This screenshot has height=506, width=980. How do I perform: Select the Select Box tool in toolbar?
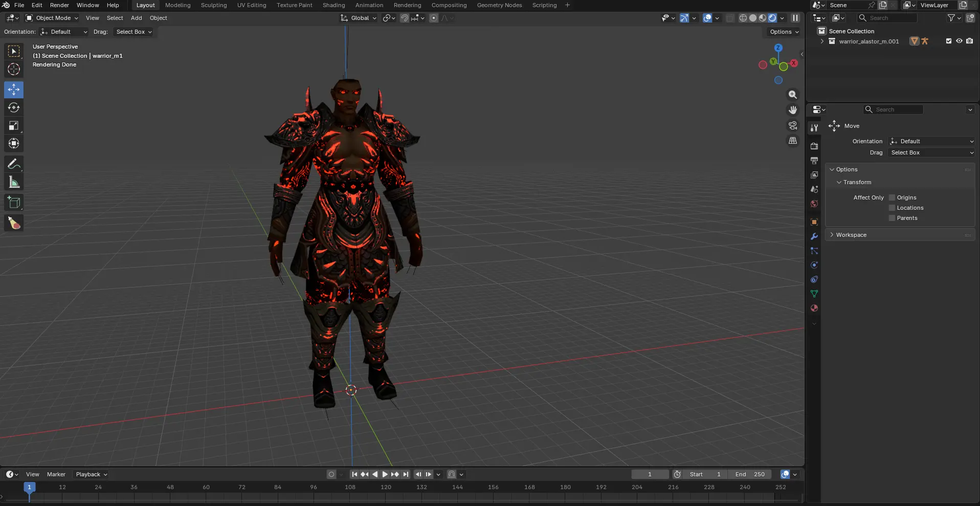click(x=14, y=51)
